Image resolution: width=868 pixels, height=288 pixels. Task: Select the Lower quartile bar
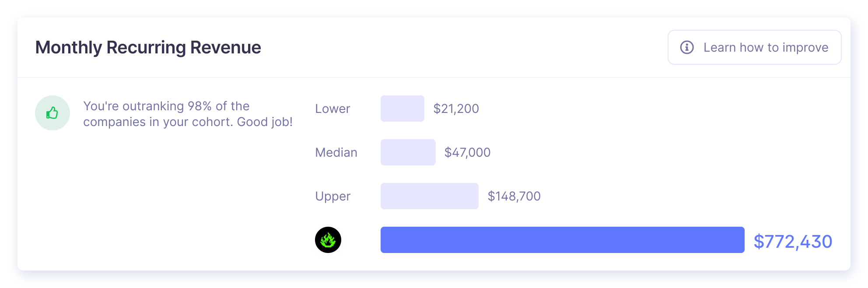pyautogui.click(x=402, y=109)
